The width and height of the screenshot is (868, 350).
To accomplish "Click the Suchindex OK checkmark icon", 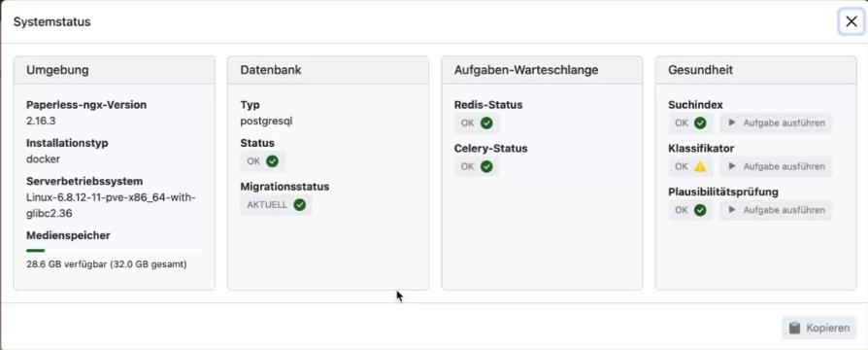I will pyautogui.click(x=700, y=123).
